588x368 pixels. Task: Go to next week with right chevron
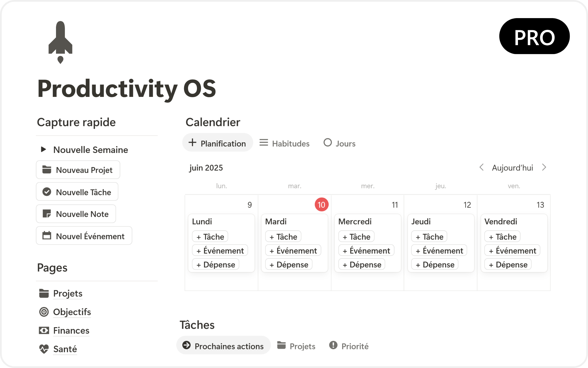pos(544,167)
